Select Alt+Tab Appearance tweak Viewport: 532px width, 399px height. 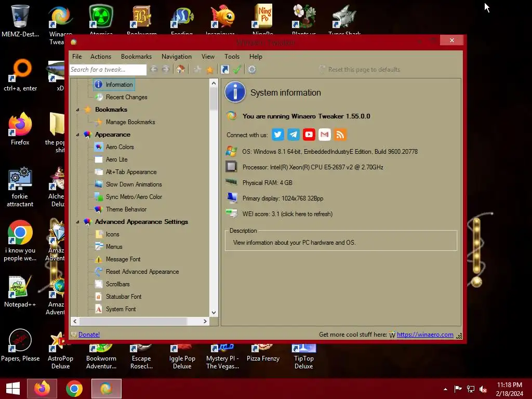[131, 172]
